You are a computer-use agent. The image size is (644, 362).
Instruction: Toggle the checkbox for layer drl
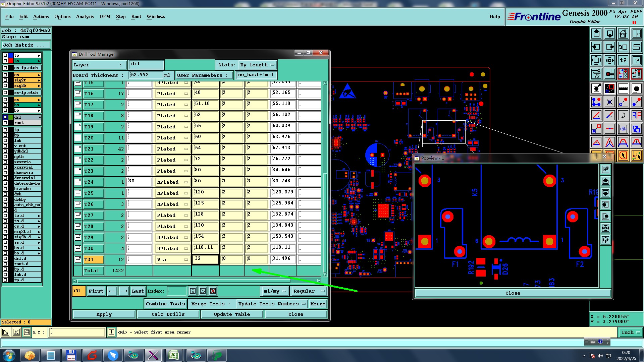5,117
